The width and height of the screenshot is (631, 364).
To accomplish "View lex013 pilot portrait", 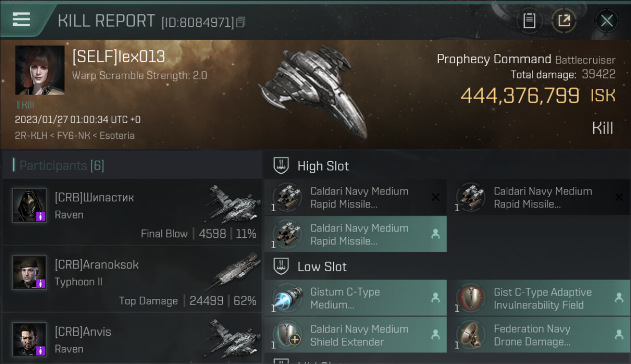I will click(x=40, y=70).
